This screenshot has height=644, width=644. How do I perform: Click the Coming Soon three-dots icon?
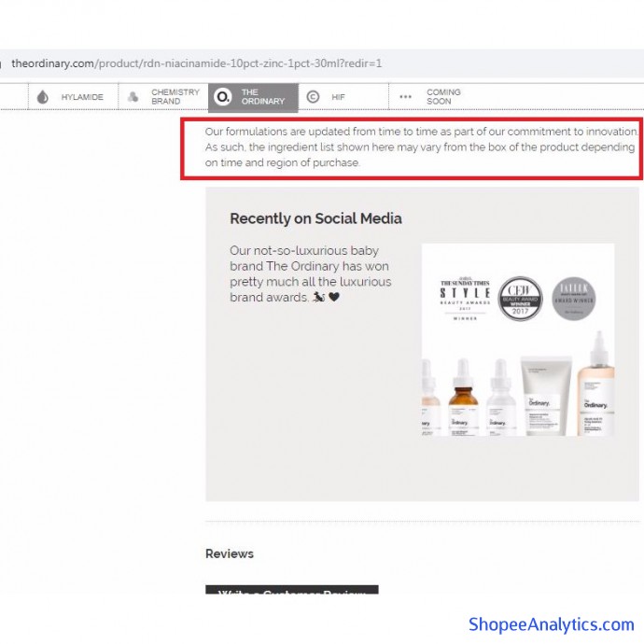click(x=406, y=97)
